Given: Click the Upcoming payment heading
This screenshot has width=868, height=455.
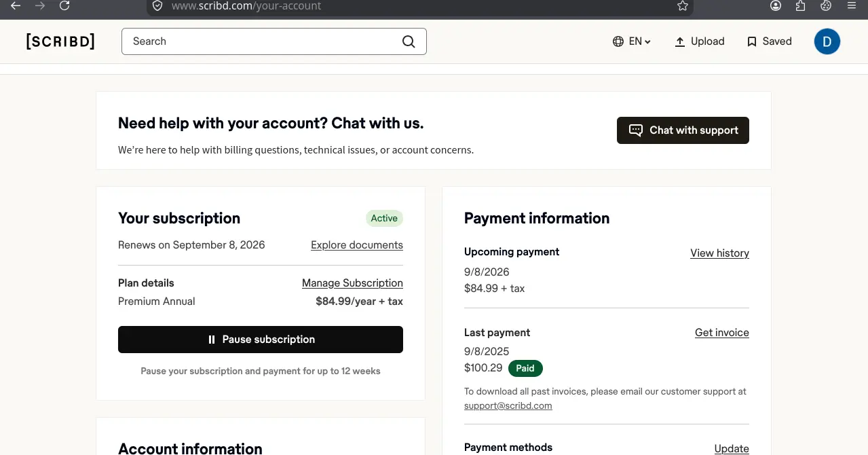Looking at the screenshot, I should pyautogui.click(x=512, y=252).
